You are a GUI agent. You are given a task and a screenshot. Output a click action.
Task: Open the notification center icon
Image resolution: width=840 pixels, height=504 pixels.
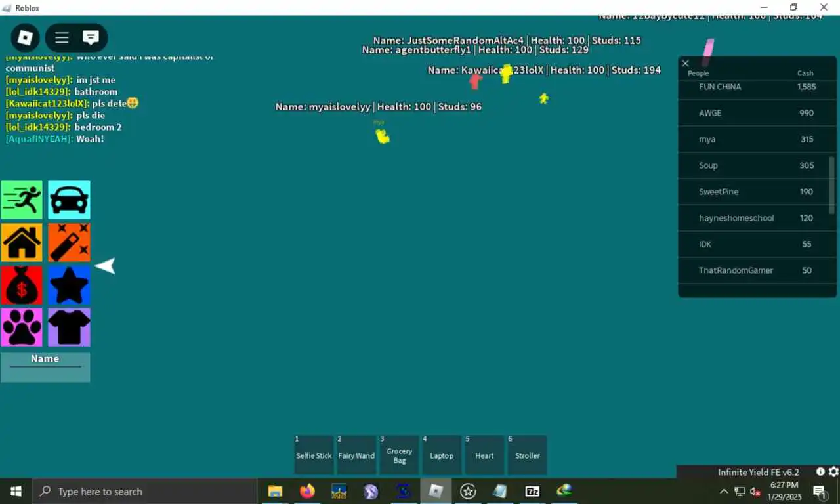(819, 491)
